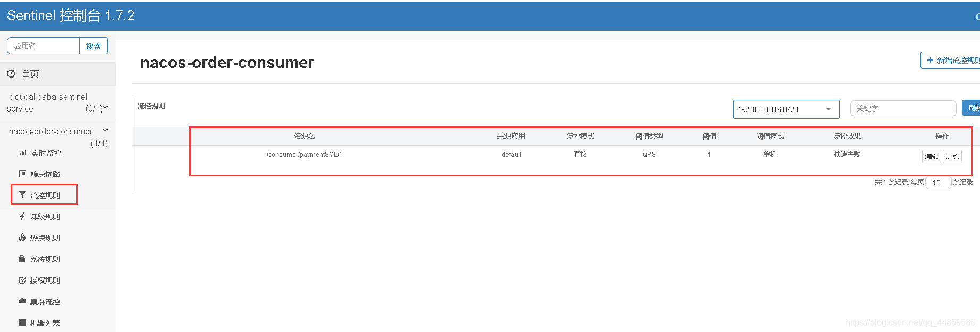Click the 阈值类型 column header
The width and height of the screenshot is (980, 332).
coord(649,137)
